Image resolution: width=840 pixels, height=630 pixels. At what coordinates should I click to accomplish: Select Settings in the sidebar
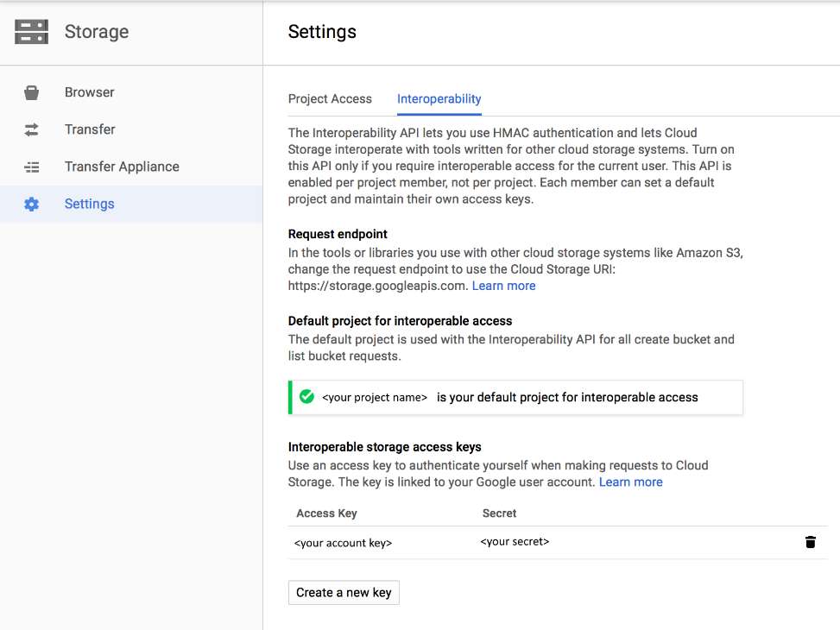pos(131,205)
